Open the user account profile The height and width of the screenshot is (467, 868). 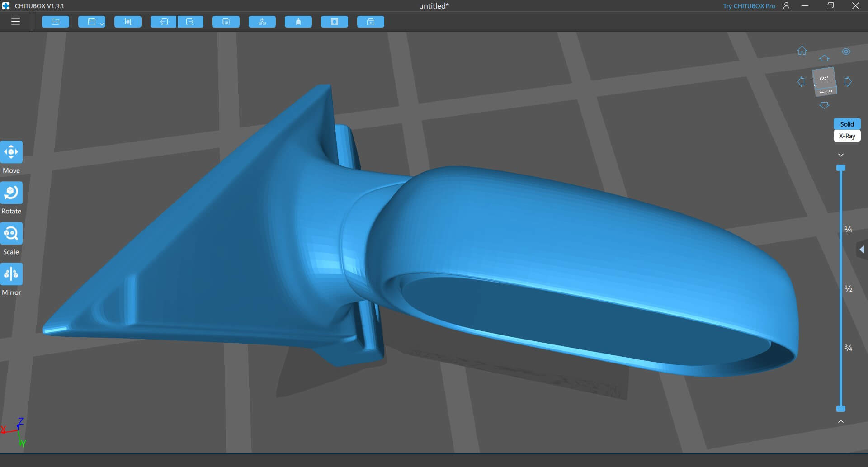coord(786,6)
